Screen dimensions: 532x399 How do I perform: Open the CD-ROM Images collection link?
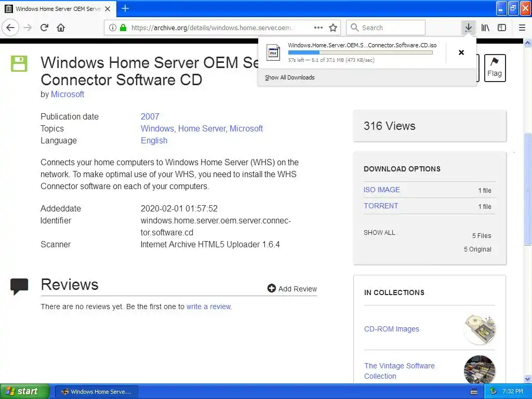coord(392,329)
